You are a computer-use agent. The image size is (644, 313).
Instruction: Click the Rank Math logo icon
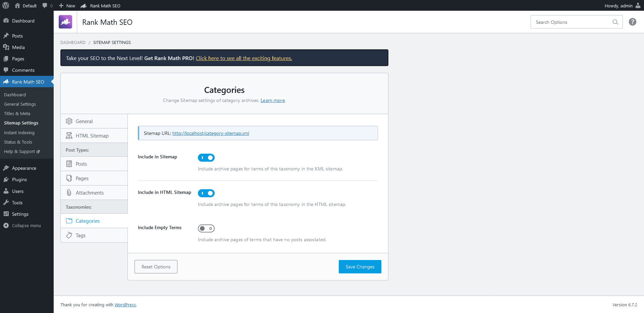click(x=65, y=22)
